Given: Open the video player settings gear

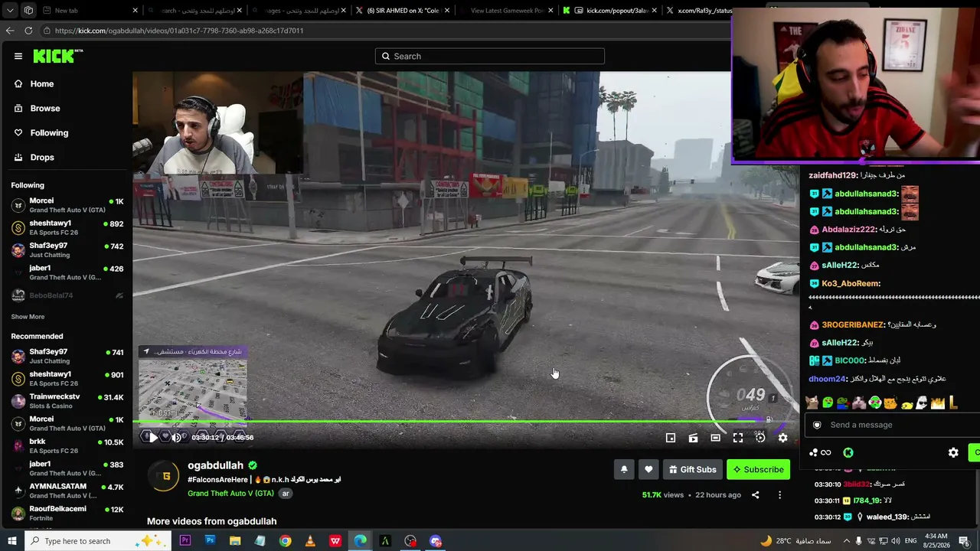Looking at the screenshot, I should click(x=782, y=438).
